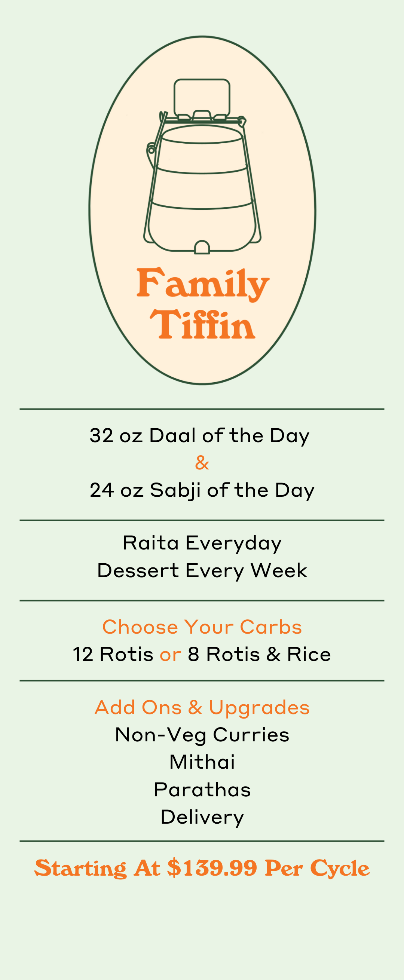
Task: Select the Mithai add-on
Action: 202,762
